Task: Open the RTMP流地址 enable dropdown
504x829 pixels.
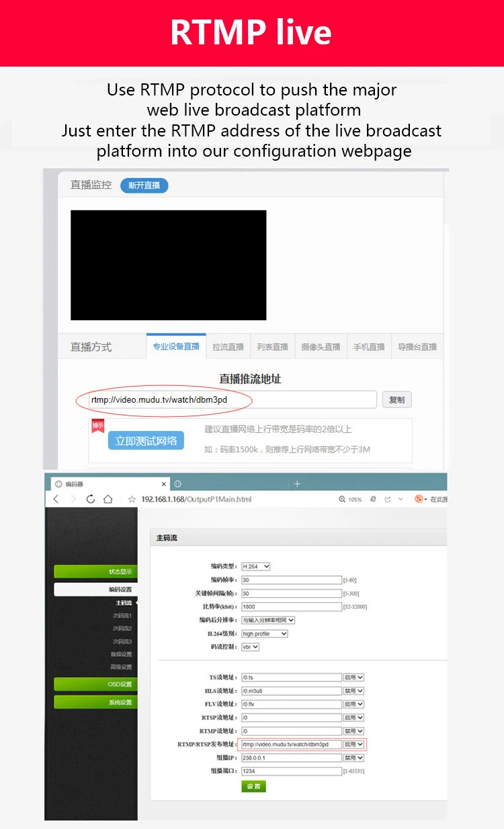Action: point(353,731)
